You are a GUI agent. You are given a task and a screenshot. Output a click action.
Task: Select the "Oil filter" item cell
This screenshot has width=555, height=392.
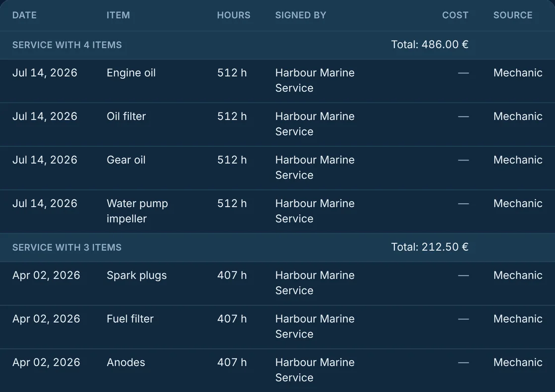(x=126, y=116)
